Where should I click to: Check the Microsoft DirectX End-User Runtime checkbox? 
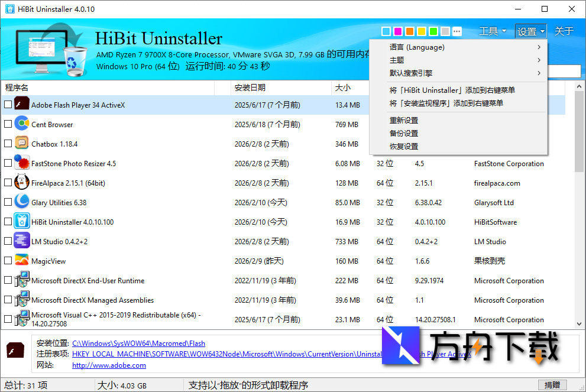[8, 280]
